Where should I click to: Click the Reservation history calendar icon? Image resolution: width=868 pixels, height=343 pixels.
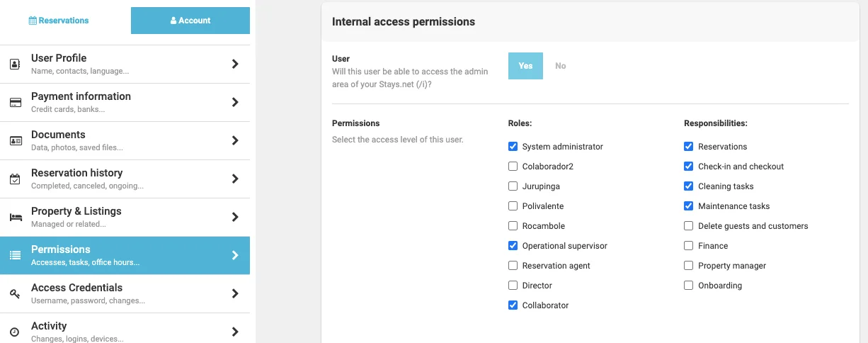(15, 179)
